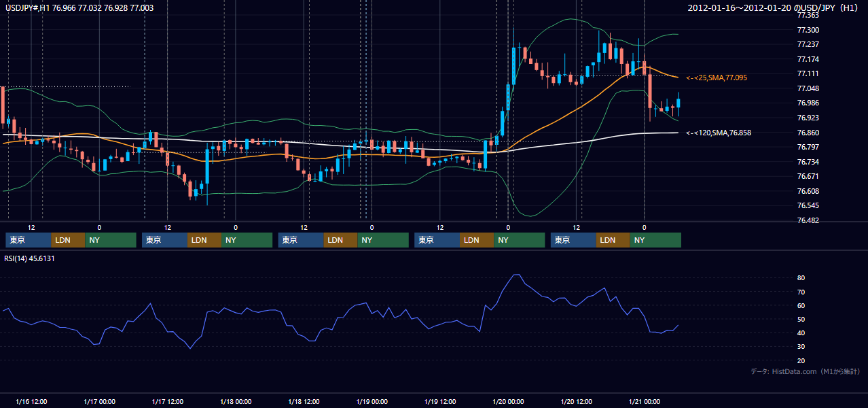
Task: Select the 1/17 12:00 time label
Action: 167,401
